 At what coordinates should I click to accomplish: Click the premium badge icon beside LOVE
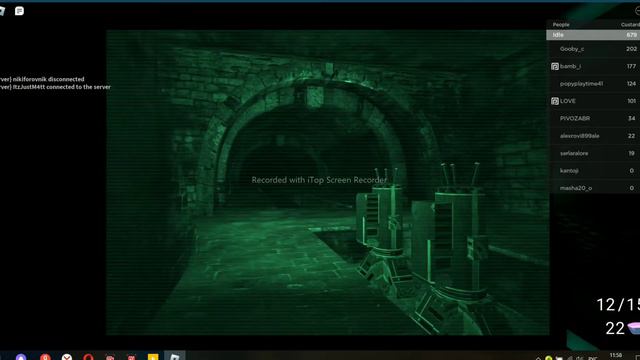point(555,101)
